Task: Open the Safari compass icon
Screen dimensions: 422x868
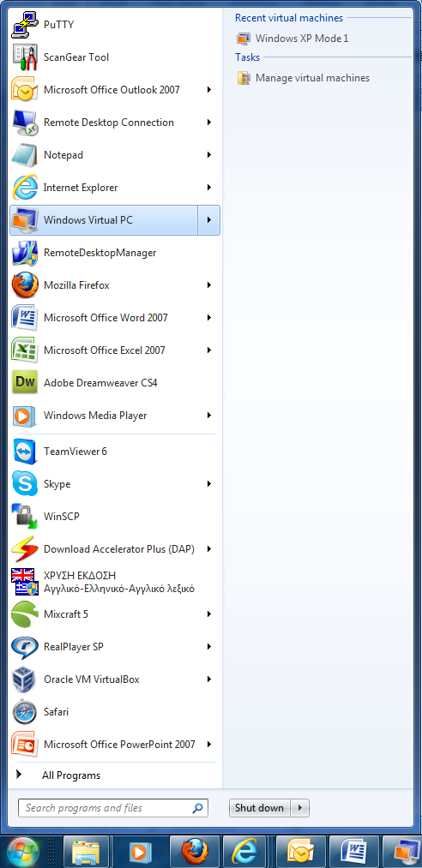Action: (25, 712)
